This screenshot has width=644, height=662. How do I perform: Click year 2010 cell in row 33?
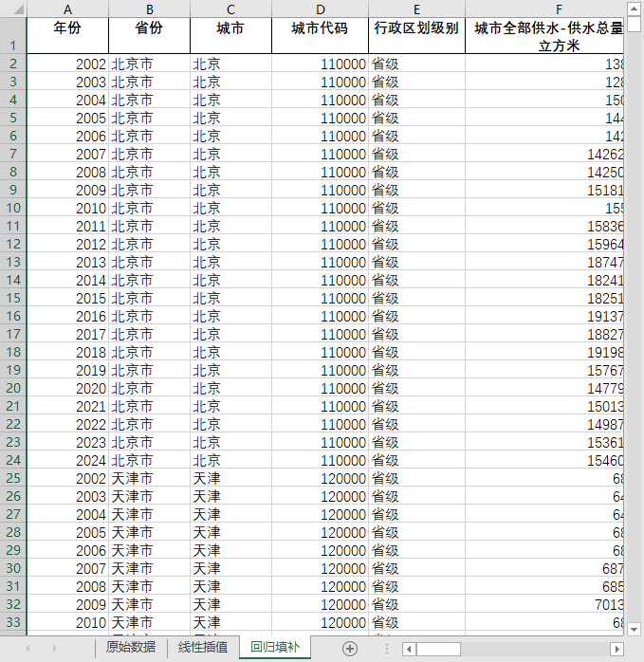coord(67,622)
